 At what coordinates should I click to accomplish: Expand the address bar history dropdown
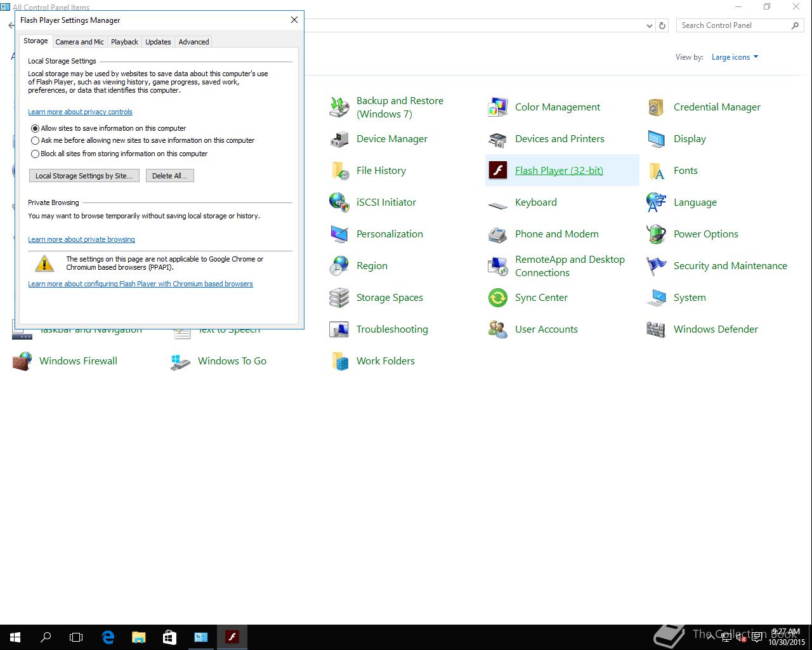pos(649,26)
